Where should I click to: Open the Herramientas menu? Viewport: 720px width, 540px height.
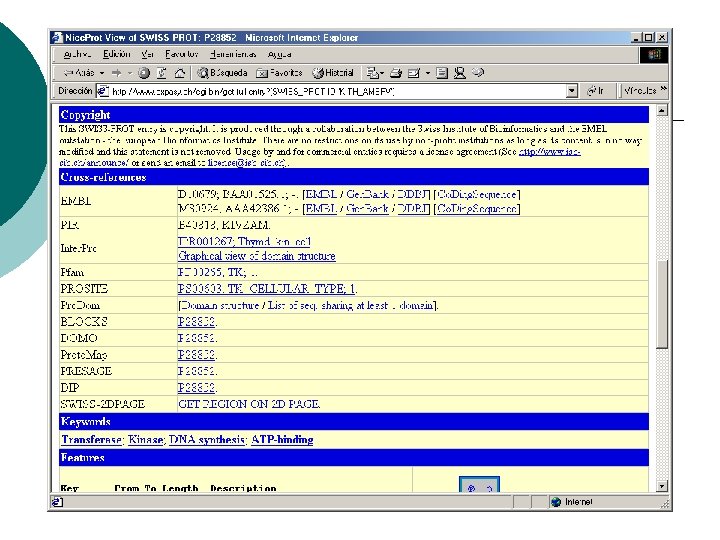pos(233,54)
